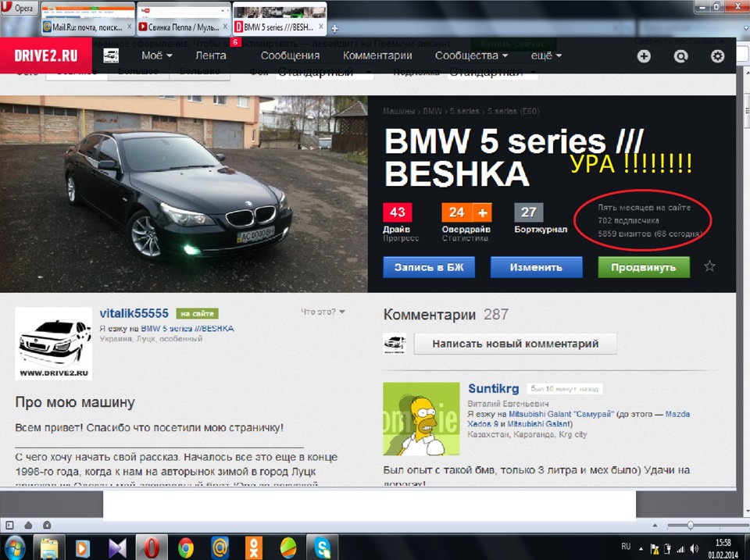Open Сообщения in the navbar
The height and width of the screenshot is (560, 750).
tap(290, 56)
